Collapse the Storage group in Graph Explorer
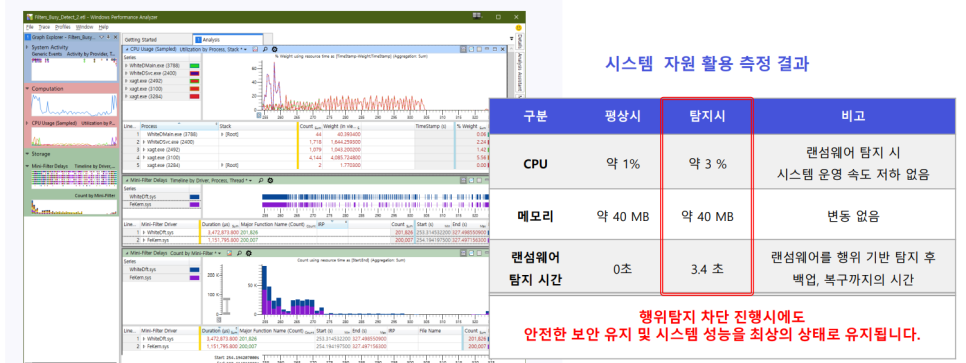The image size is (966, 363). coord(27,154)
